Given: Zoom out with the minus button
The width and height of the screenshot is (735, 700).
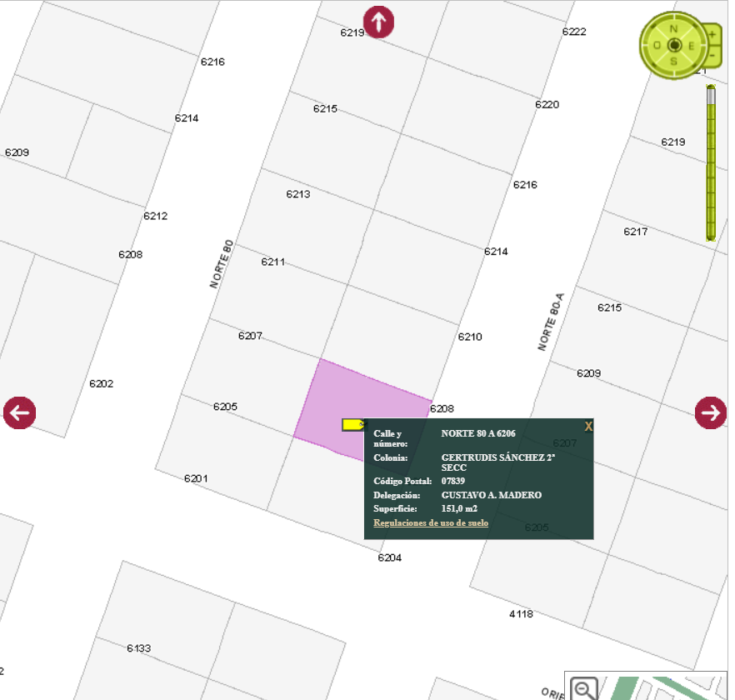Looking at the screenshot, I should coord(712,56).
